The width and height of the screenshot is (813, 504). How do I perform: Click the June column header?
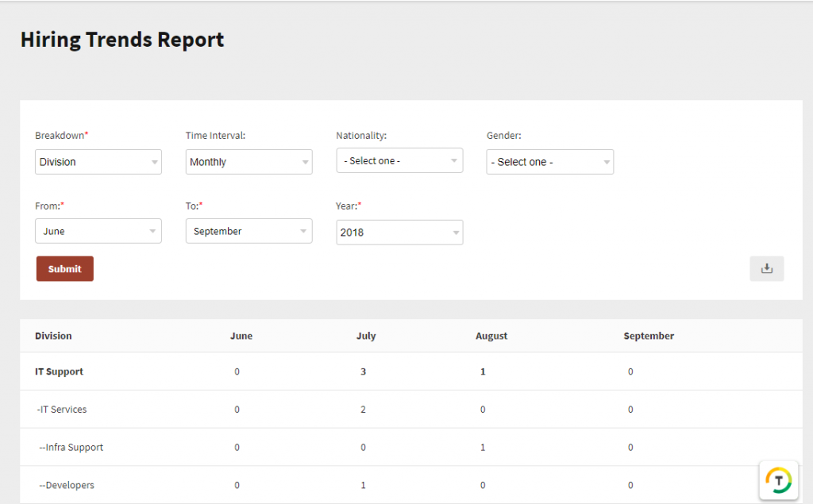pyautogui.click(x=241, y=336)
